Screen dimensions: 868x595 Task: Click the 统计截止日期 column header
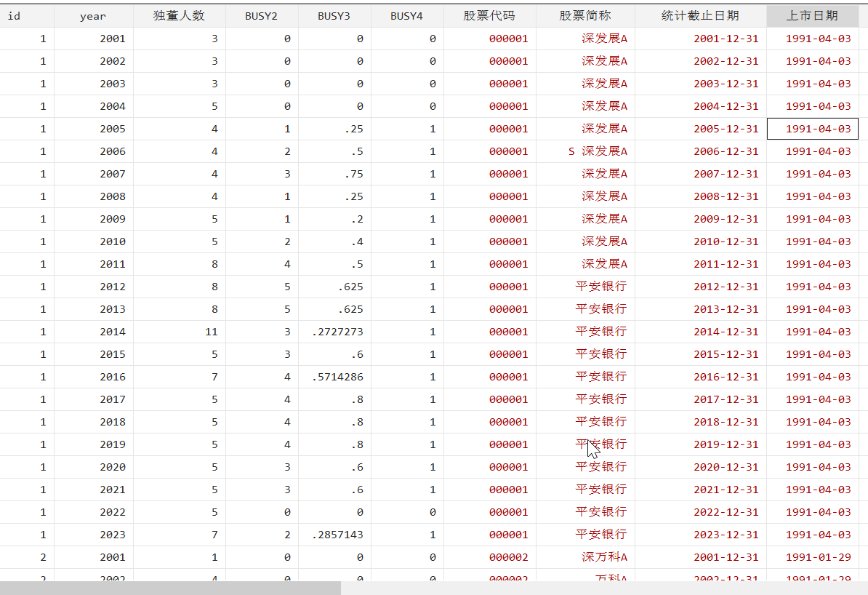(x=700, y=16)
